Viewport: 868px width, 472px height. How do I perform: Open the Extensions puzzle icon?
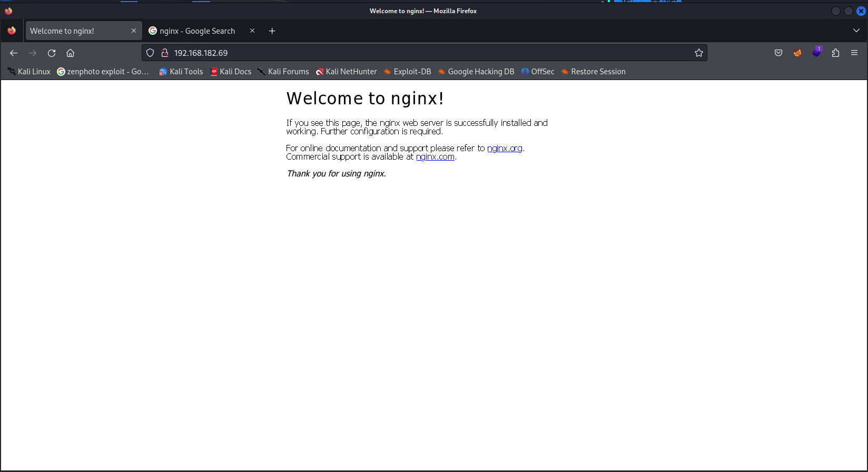coord(835,53)
